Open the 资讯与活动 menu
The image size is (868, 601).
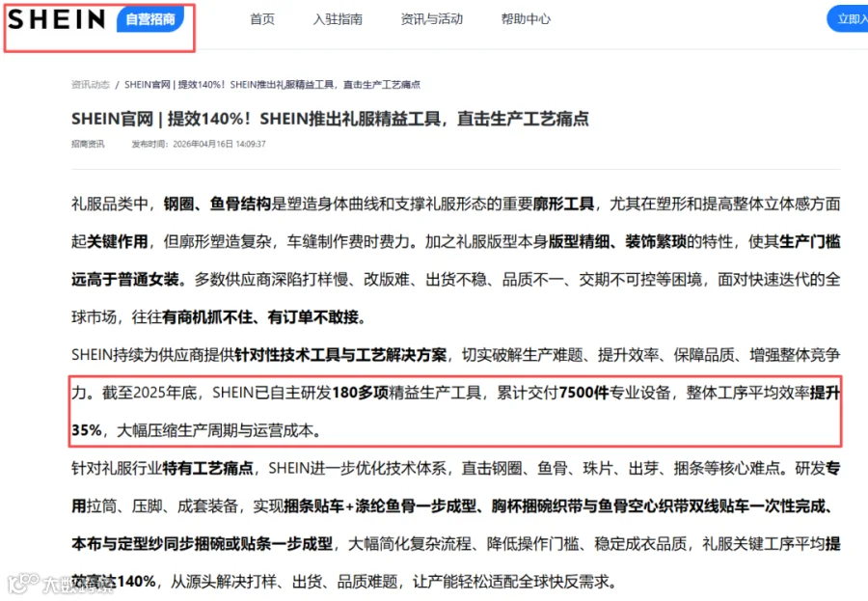tap(432, 19)
